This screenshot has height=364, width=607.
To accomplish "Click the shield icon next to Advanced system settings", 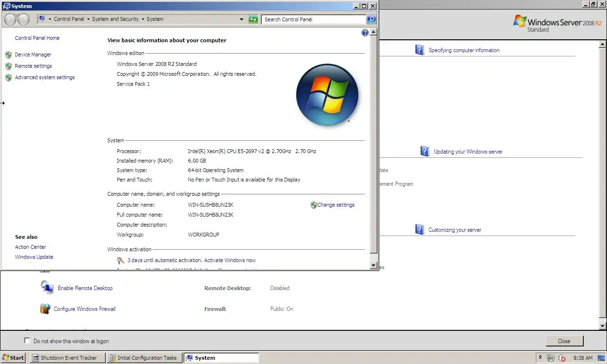I will coord(9,77).
